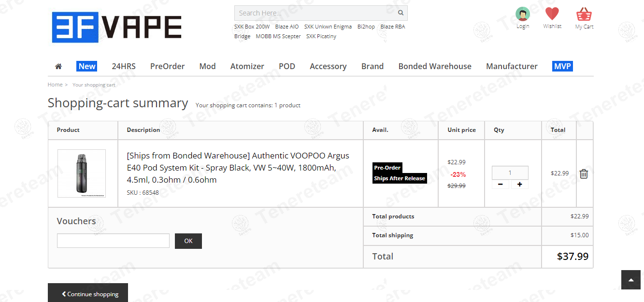The height and width of the screenshot is (302, 644).
Task: Open the MVP menu item
Action: 562,66
